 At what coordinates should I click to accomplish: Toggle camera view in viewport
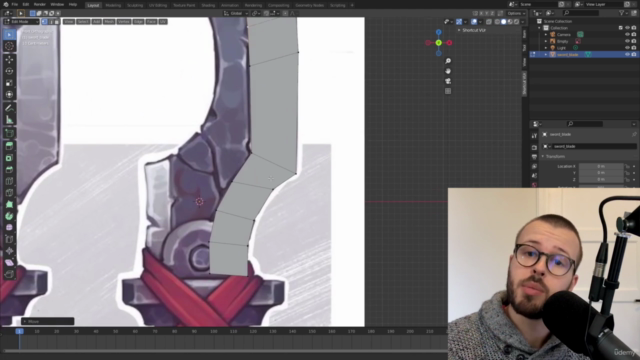tap(448, 81)
